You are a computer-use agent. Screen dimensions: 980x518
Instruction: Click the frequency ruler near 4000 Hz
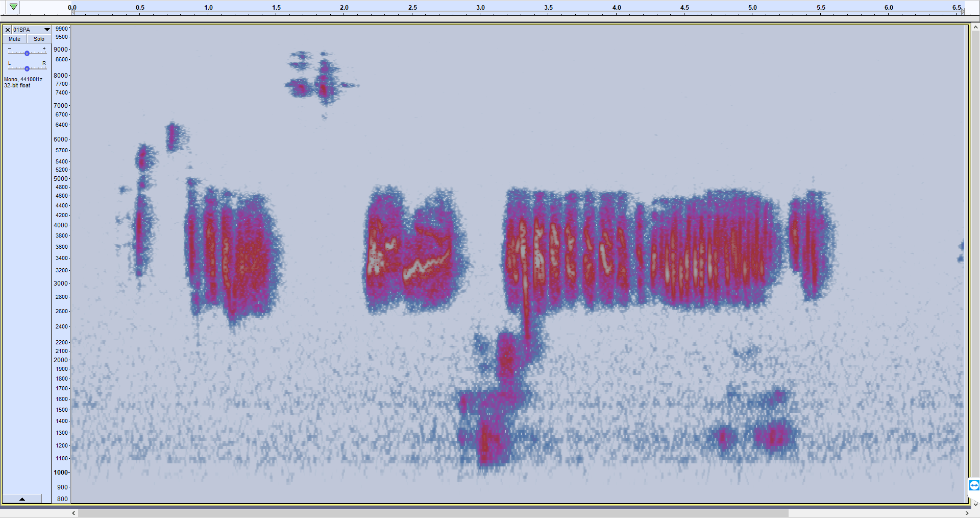[x=61, y=225]
